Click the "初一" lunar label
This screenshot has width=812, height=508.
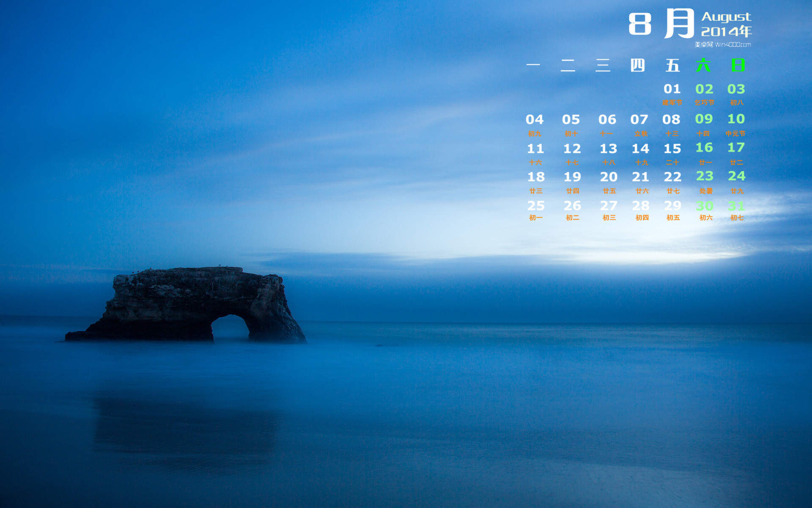(536, 218)
